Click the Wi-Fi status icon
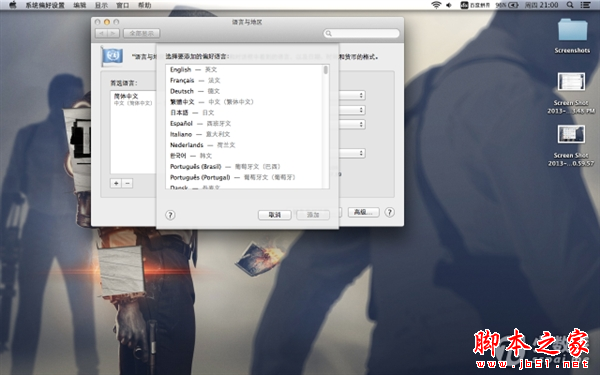 click(436, 5)
